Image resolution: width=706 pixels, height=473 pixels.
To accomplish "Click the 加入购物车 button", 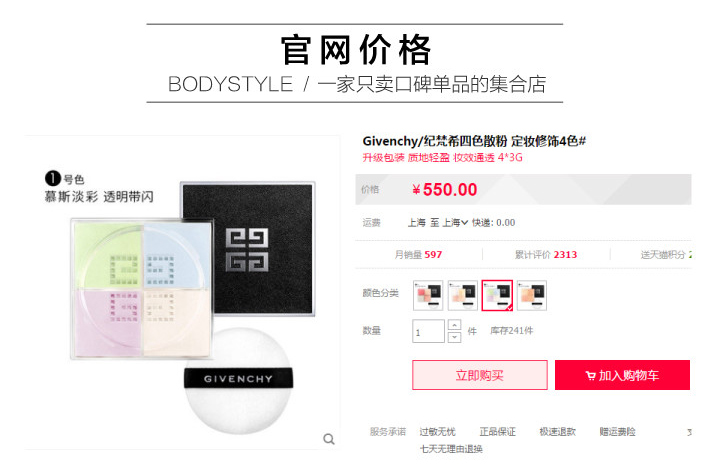I will pos(622,375).
